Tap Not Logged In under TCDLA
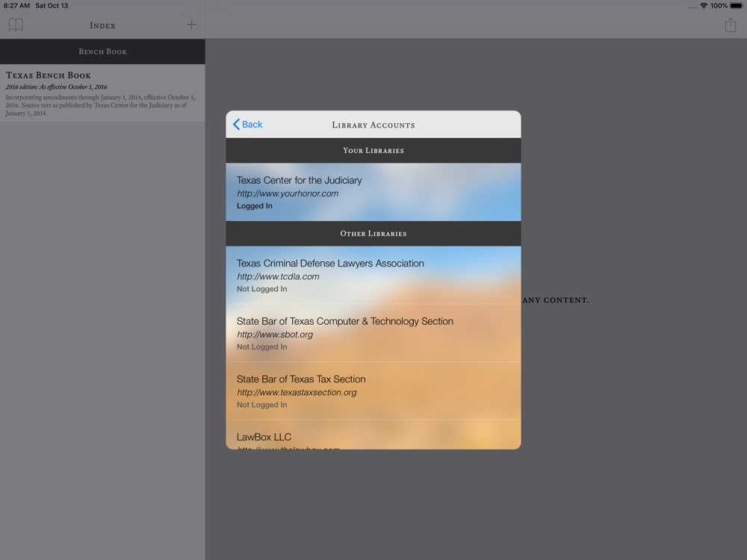Screen dimensions: 747x560 (261, 288)
